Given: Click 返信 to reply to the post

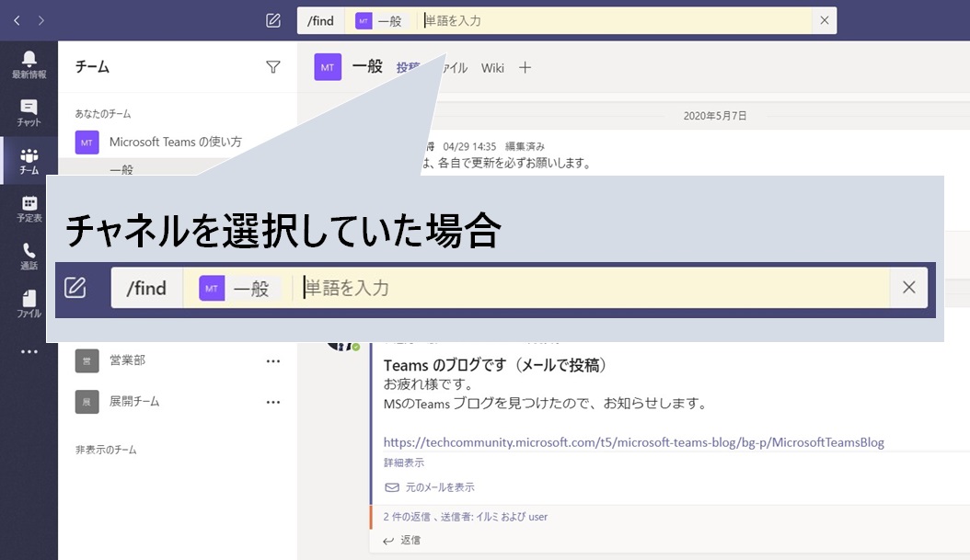Looking at the screenshot, I should coord(410,540).
